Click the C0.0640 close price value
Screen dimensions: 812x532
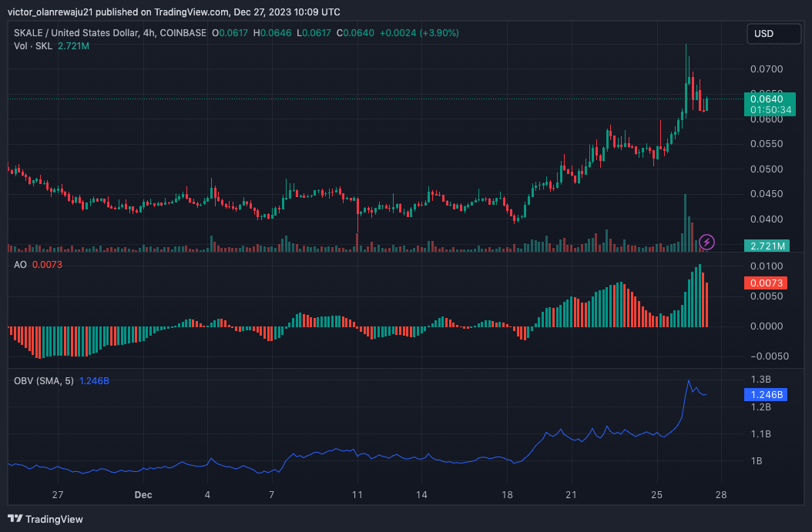pos(355,32)
